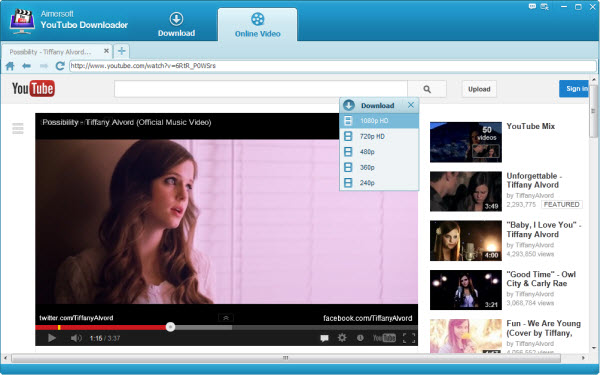This screenshot has height=375, width=600.
Task: Close the Download quality popup
Action: [411, 105]
